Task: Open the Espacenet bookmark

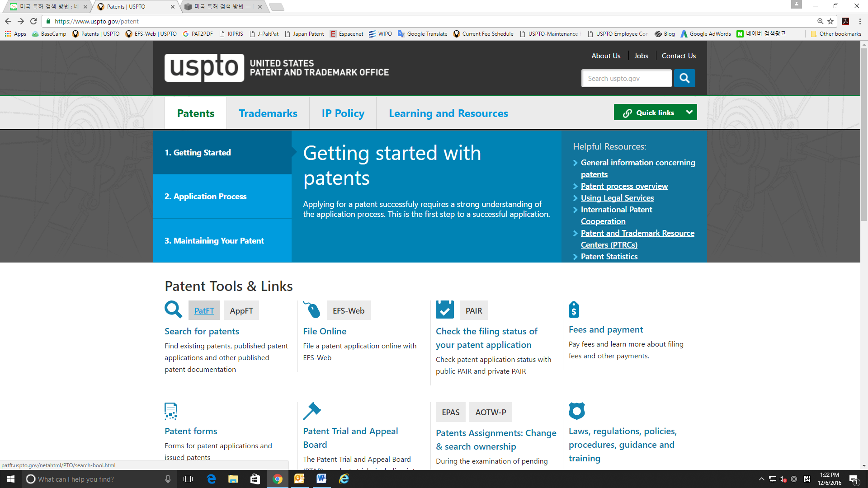Action: [x=347, y=34]
